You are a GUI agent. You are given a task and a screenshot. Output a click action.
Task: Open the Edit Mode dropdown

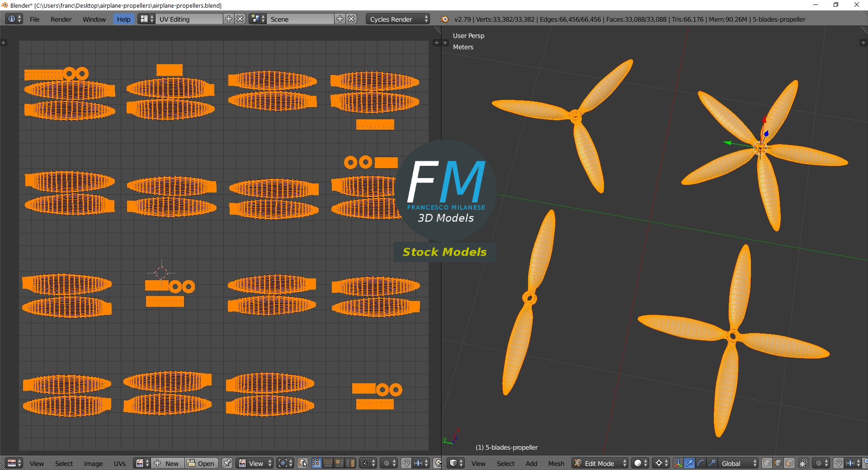(x=600, y=463)
